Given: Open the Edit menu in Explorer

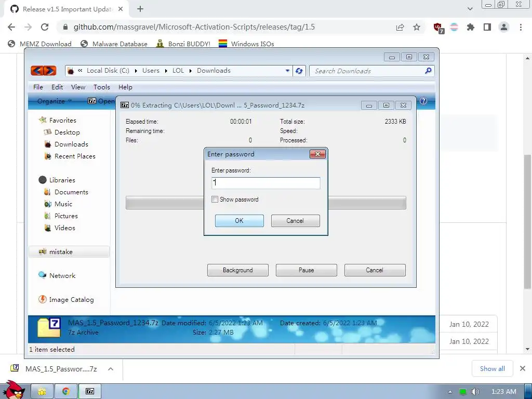Looking at the screenshot, I should click(57, 87).
